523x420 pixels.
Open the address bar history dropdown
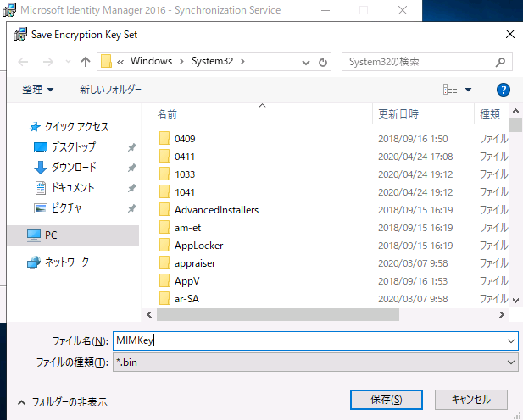pyautogui.click(x=305, y=62)
